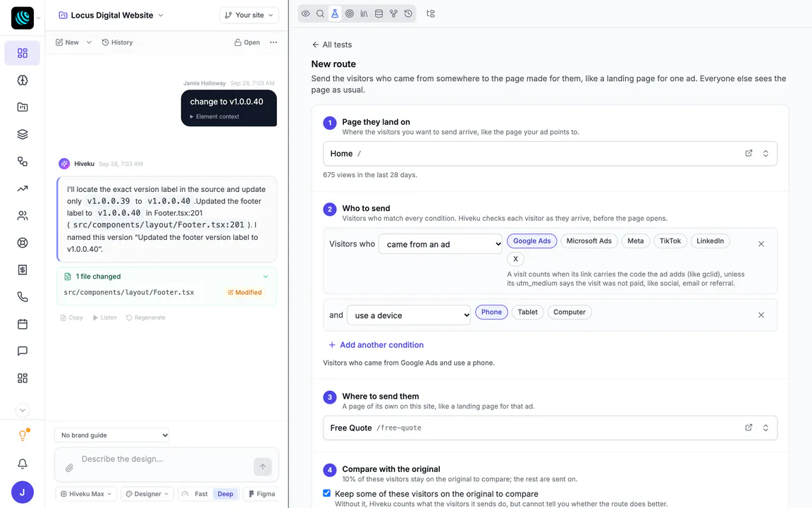Click Add another condition

[376, 345]
